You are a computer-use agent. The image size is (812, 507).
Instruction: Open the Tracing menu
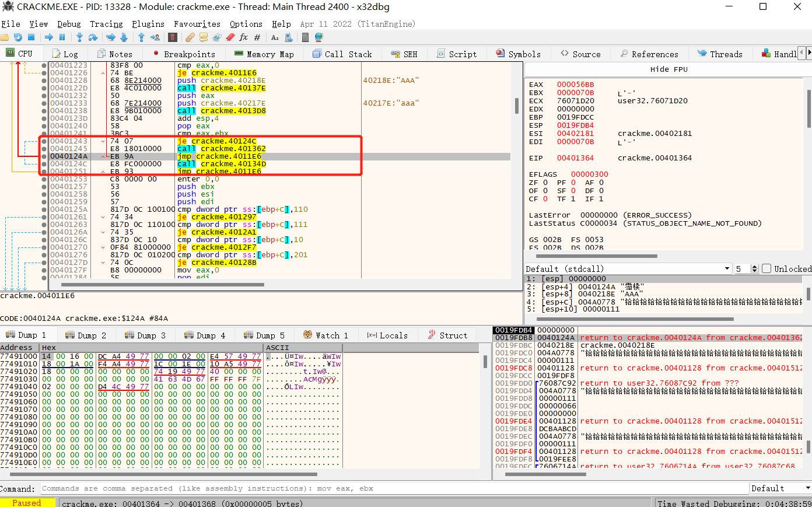pyautogui.click(x=106, y=24)
